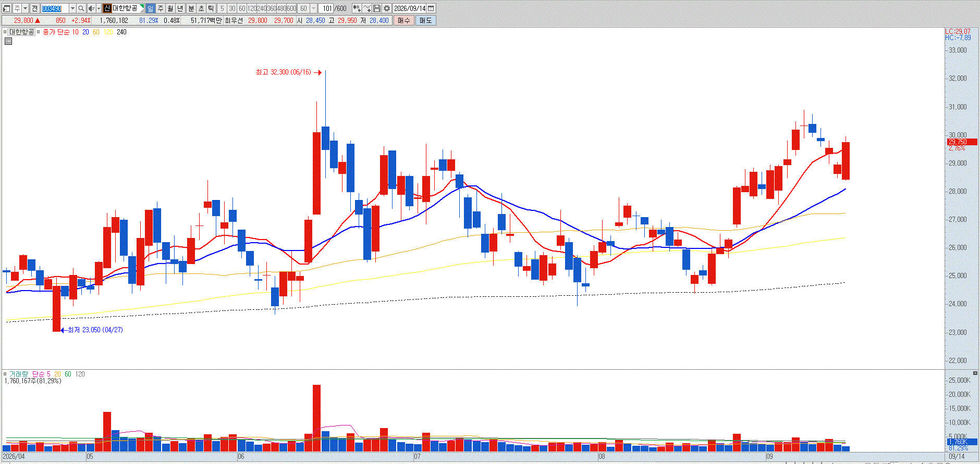Screen dimensions: 980x464
Task: Click the candle count field showing 101
Action: 326,8
